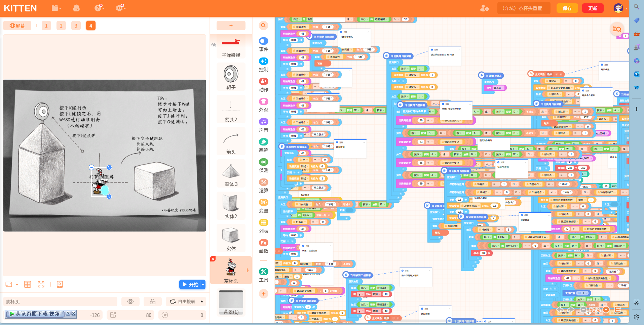Open browser sidebar settings gear
The image size is (644, 325).
[x=637, y=317]
